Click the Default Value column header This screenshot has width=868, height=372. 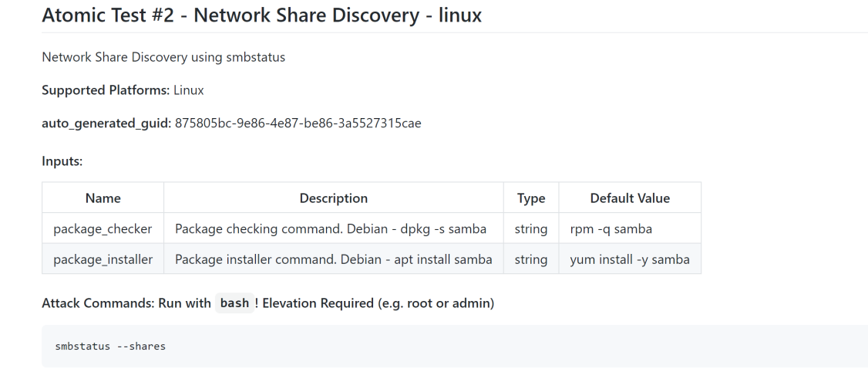click(x=630, y=198)
